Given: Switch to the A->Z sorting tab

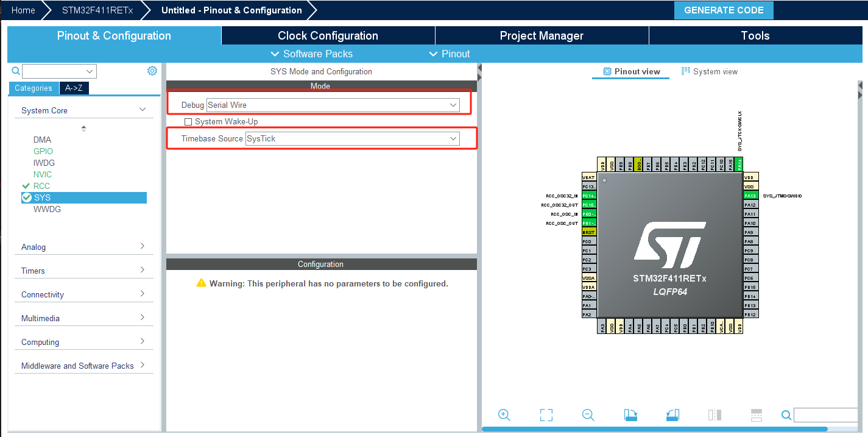Looking at the screenshot, I should (74, 88).
